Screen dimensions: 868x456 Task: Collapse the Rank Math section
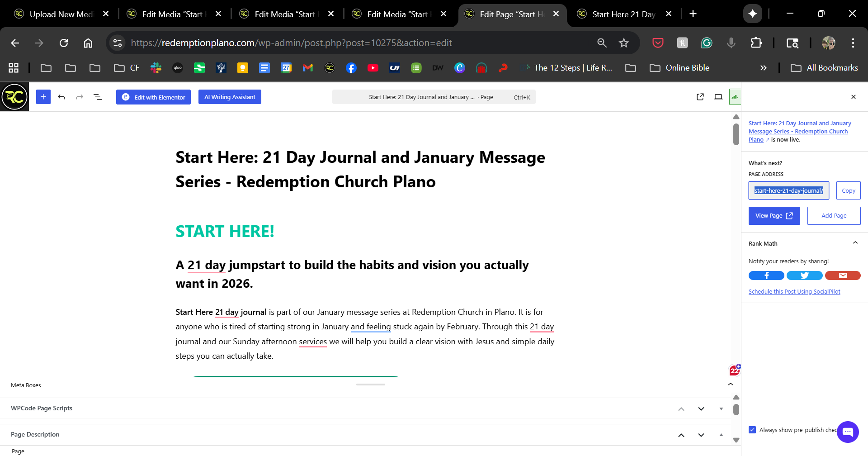click(x=855, y=243)
